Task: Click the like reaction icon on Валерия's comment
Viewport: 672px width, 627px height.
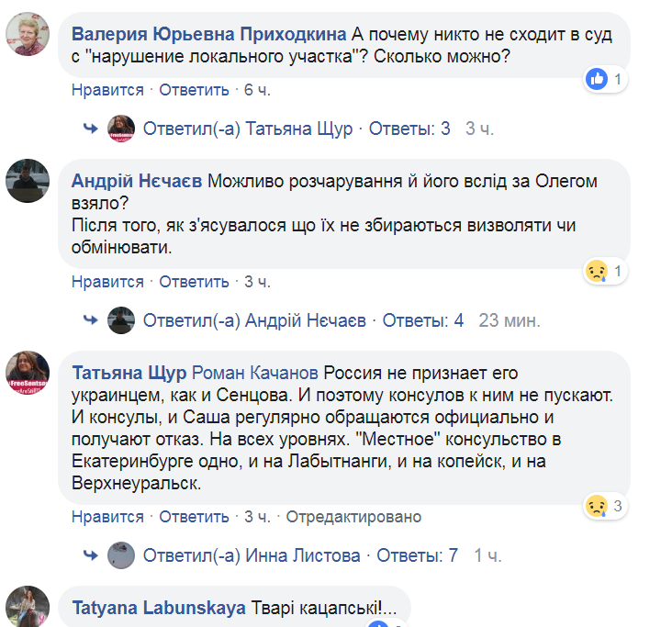Action: pyautogui.click(x=598, y=80)
